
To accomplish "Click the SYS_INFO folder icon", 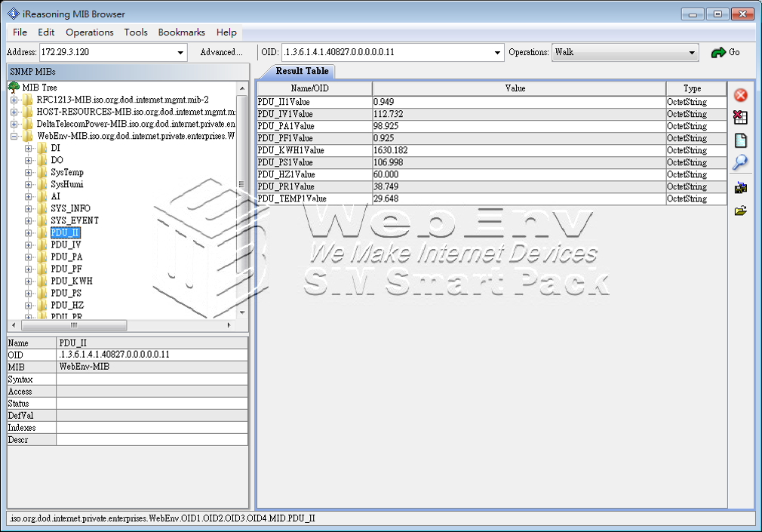I will 41,208.
